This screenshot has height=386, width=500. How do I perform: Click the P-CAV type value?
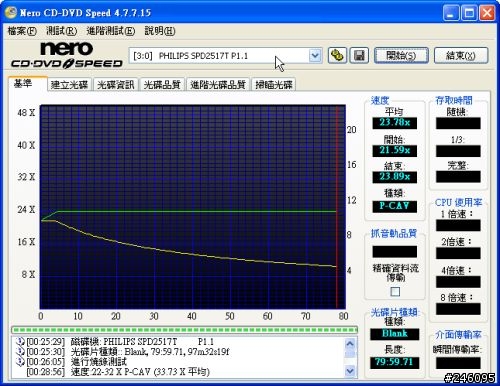point(395,206)
